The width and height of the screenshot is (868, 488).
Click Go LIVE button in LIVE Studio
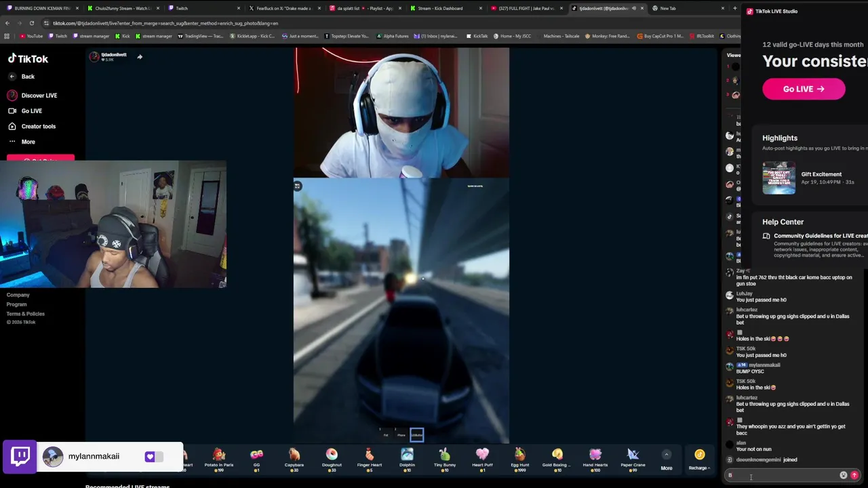pyautogui.click(x=804, y=89)
